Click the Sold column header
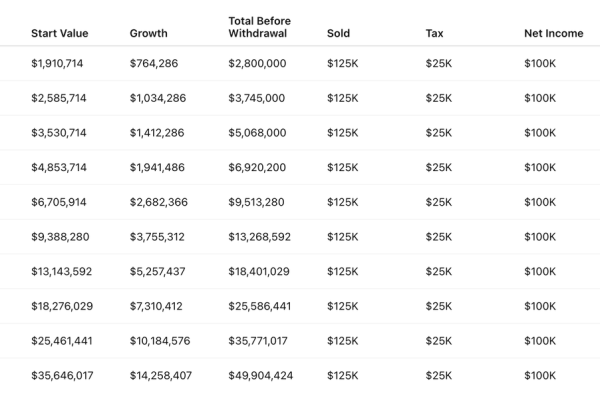The image size is (600, 400). [x=338, y=33]
